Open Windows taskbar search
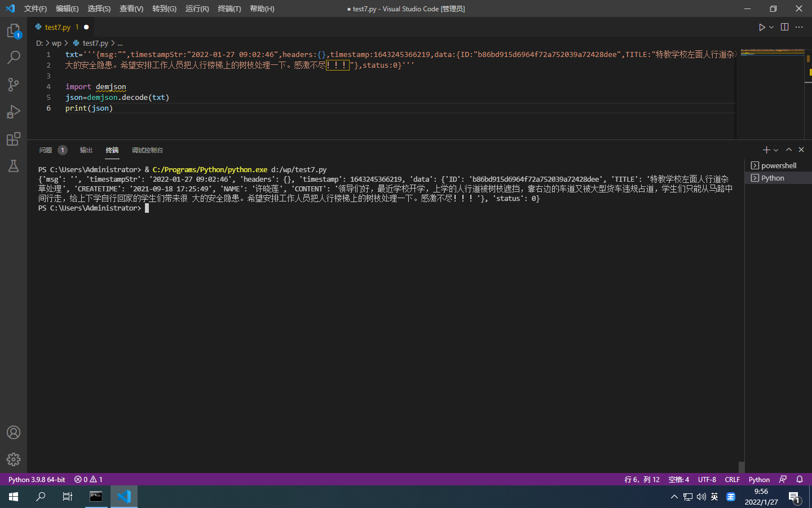This screenshot has width=812, height=508. [41, 497]
